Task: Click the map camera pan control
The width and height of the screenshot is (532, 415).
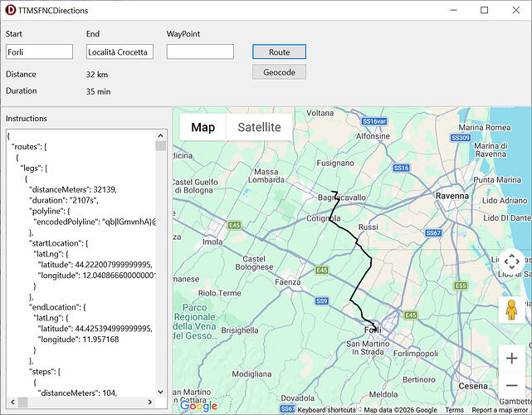Action: point(511,261)
